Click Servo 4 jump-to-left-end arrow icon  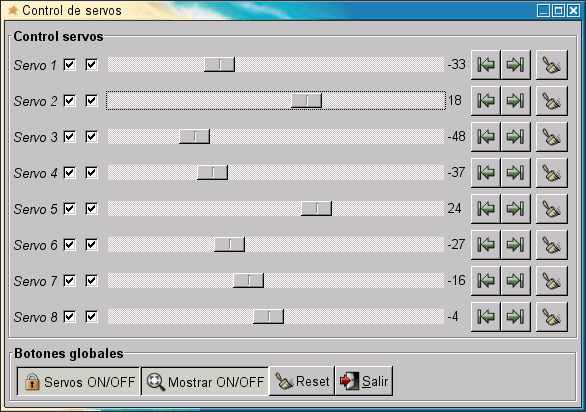[x=485, y=173]
